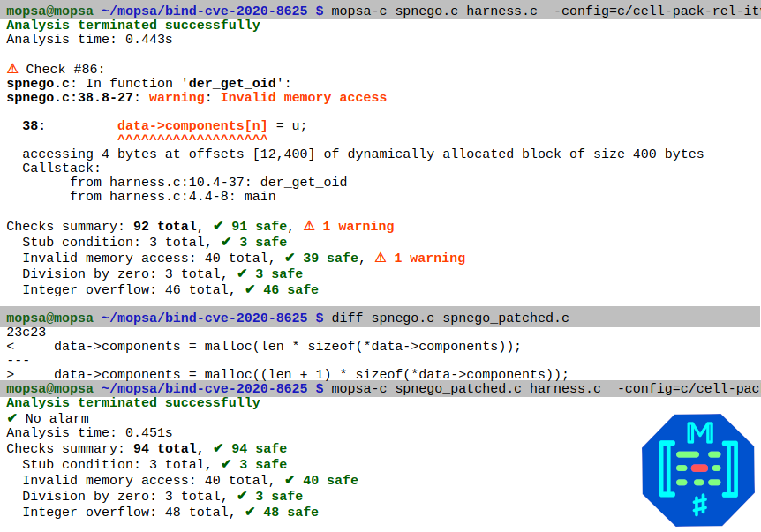
Task: Click checkmark before 46 safe
Action: pyautogui.click(x=250, y=289)
